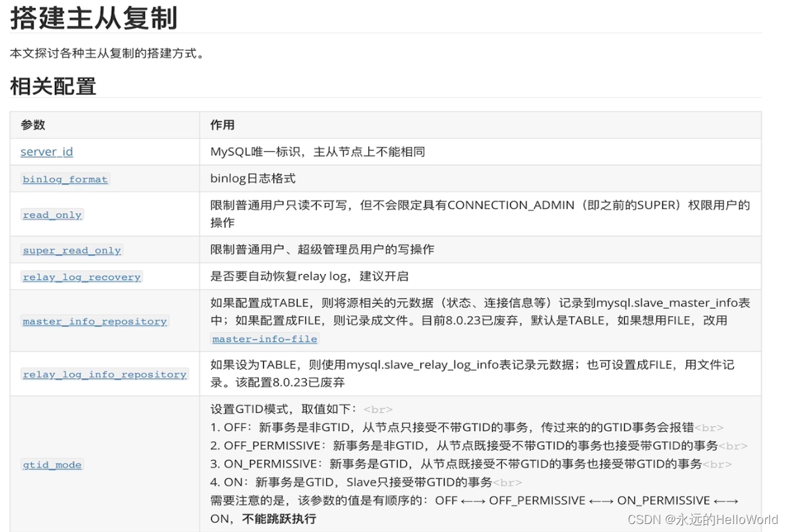Open the master_info_repository link

point(95,321)
